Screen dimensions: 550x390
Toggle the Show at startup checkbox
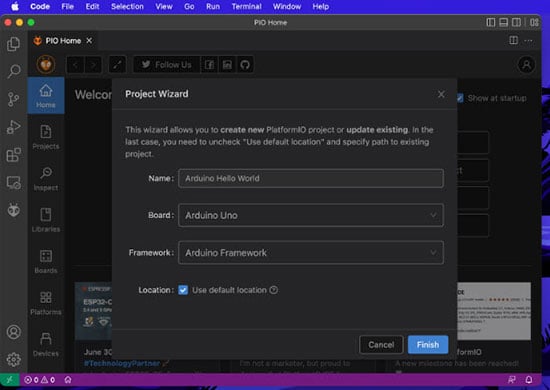(460, 98)
